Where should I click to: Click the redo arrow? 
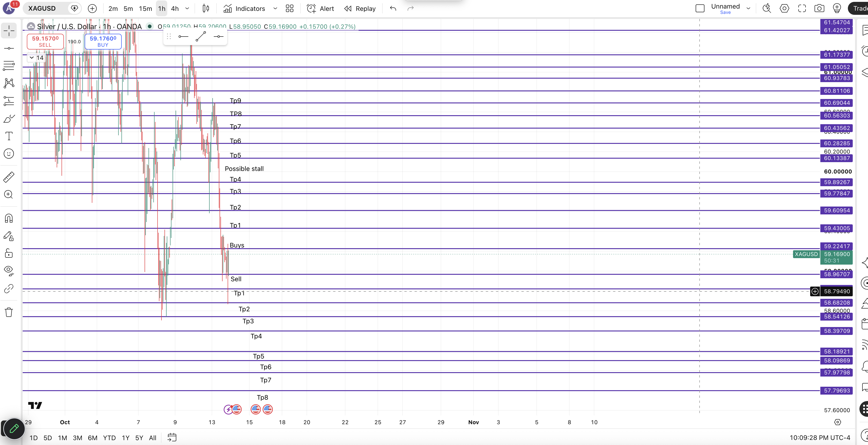point(410,8)
